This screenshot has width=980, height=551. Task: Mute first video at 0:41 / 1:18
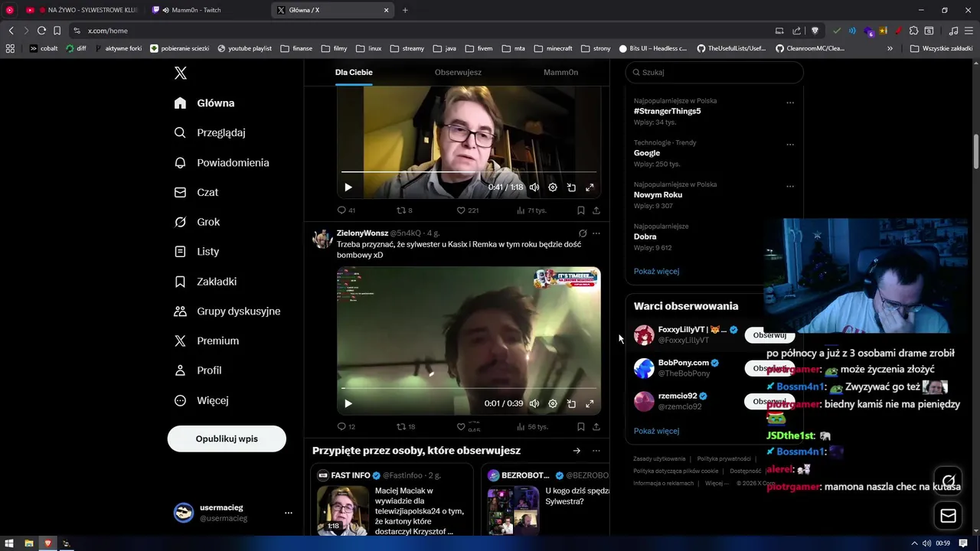534,187
